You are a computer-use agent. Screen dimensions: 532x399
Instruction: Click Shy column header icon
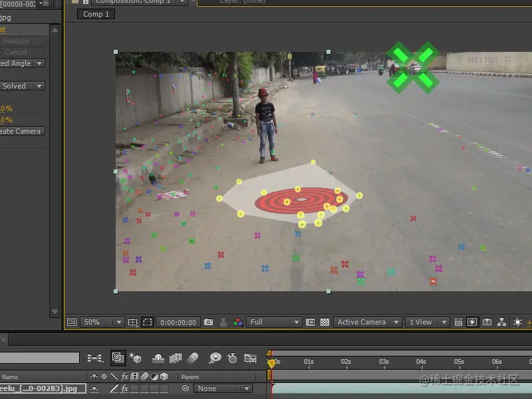94,376
